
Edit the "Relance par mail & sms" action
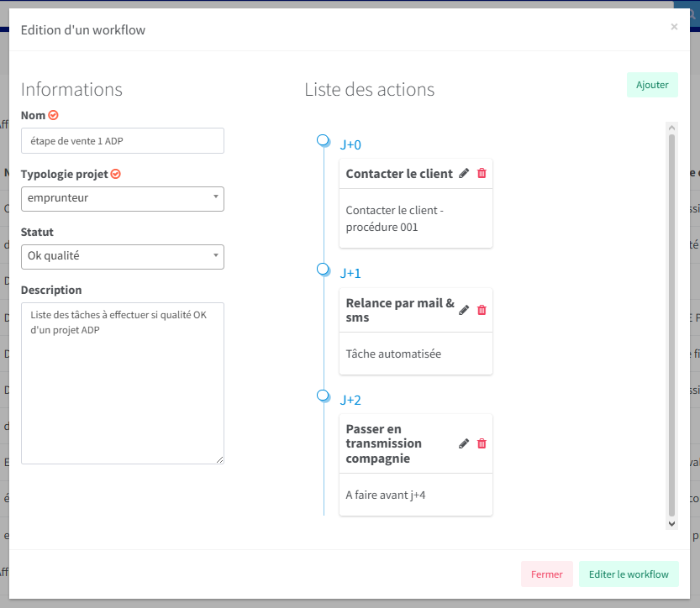point(463,309)
